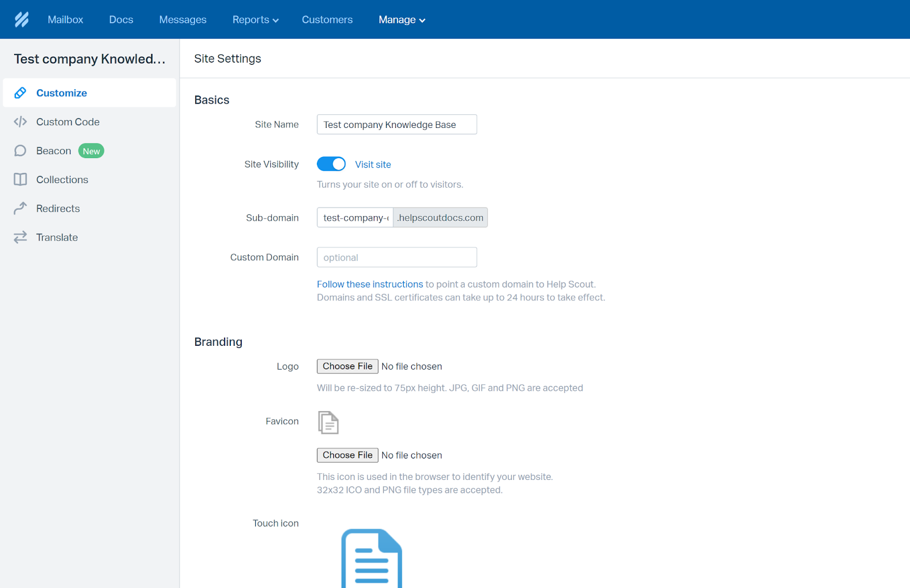Click the Redirects arrow icon
The height and width of the screenshot is (588, 910).
click(20, 208)
